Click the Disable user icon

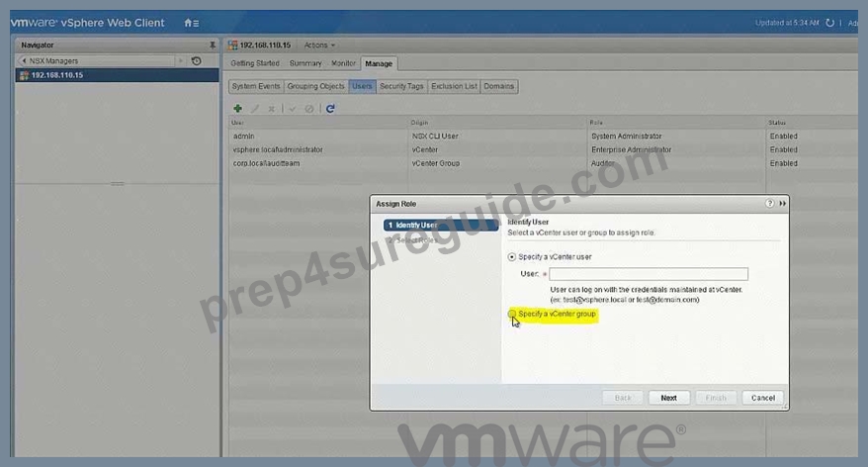(x=309, y=109)
